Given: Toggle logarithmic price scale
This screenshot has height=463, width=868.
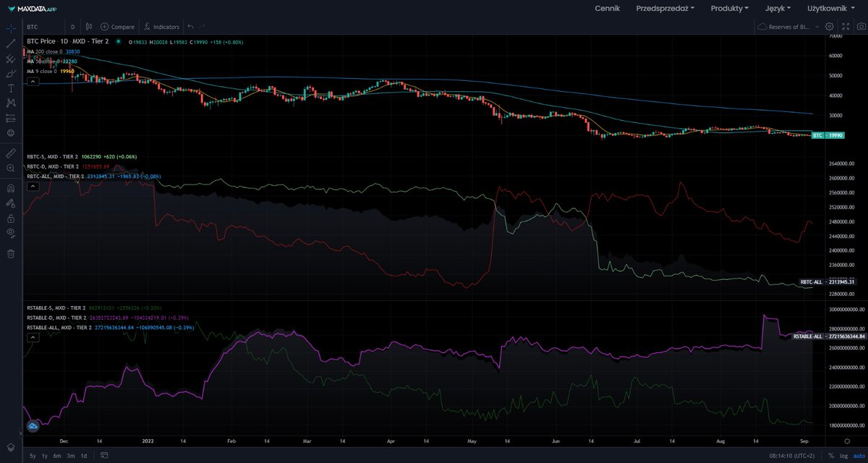Looking at the screenshot, I should point(842,456).
